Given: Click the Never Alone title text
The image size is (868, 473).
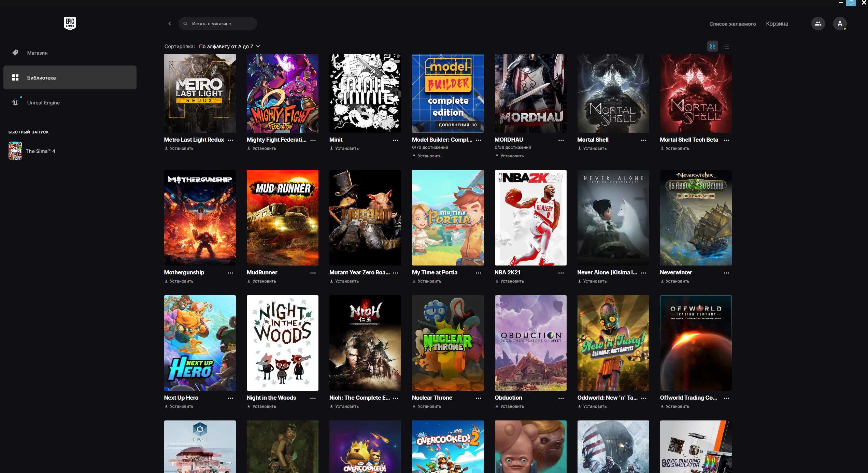Looking at the screenshot, I should (x=607, y=272).
